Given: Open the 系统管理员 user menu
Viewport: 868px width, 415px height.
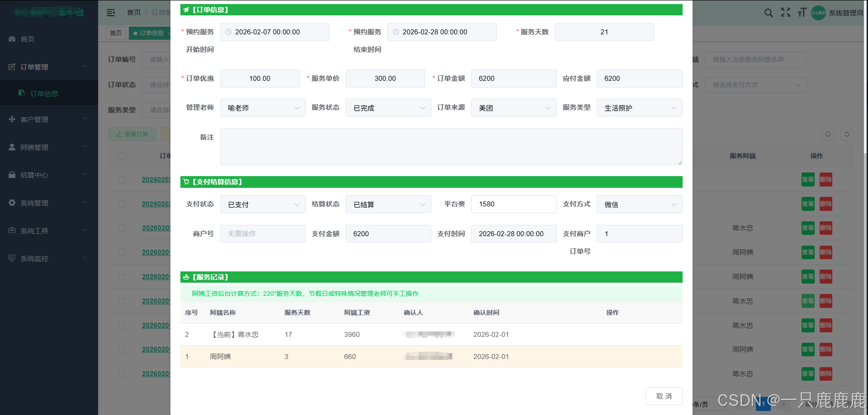Looking at the screenshot, I should coord(846,13).
